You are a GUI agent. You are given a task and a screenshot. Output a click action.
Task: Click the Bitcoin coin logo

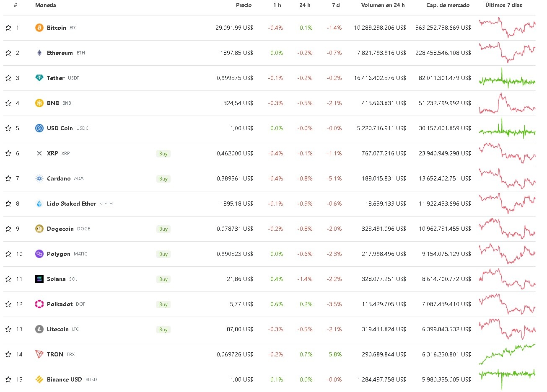tap(39, 28)
